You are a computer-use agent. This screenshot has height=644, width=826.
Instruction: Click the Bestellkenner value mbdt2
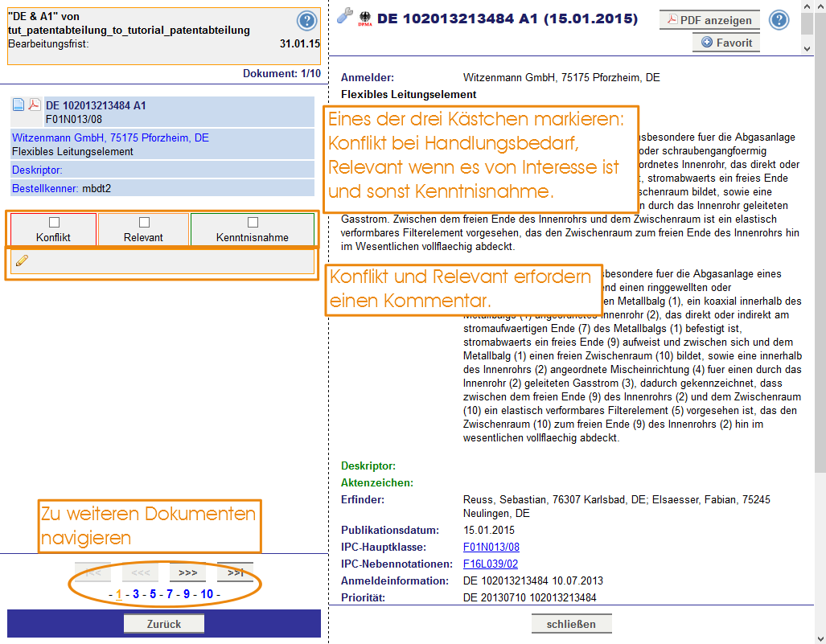tap(97, 188)
